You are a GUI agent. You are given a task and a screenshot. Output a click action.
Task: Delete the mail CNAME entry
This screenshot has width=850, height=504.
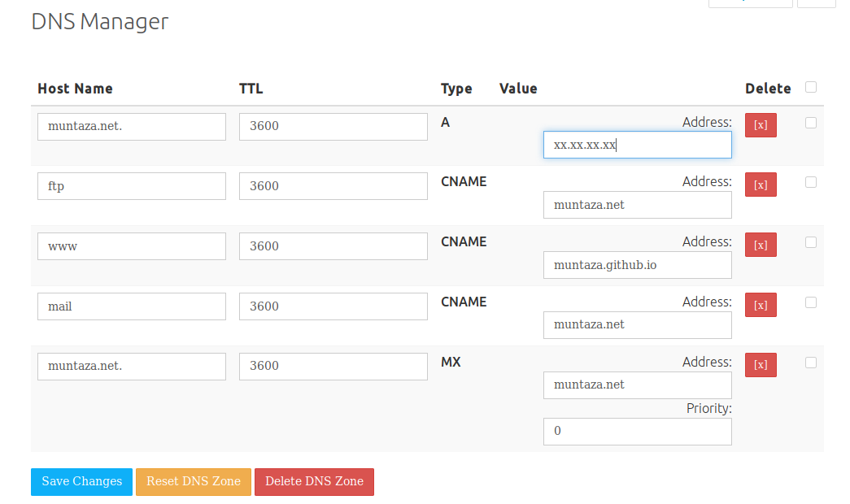coord(761,305)
